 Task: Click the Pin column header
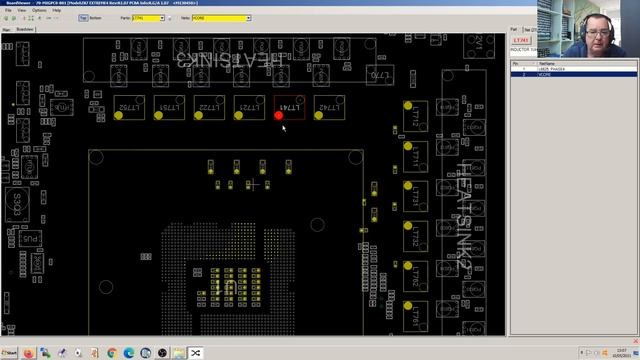524,64
